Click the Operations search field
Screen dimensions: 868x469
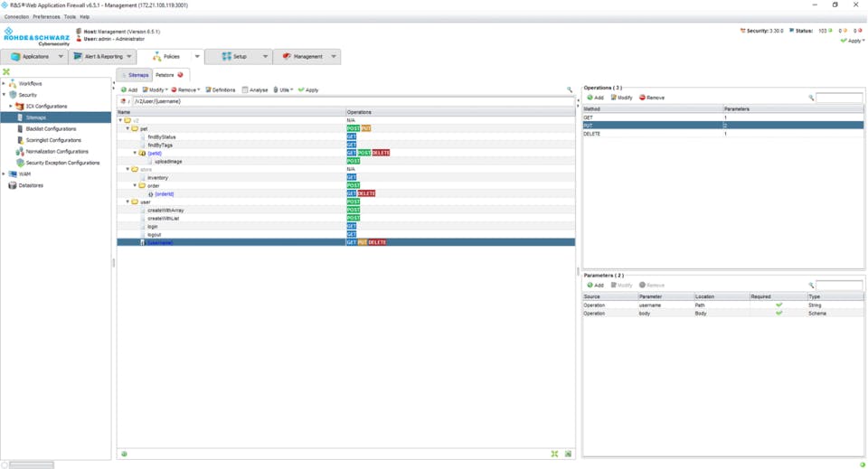(x=839, y=98)
